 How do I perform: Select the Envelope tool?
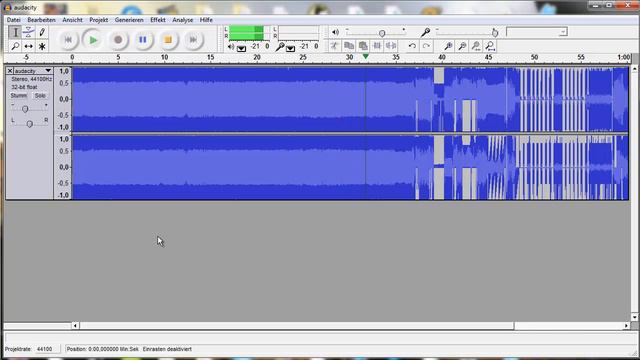pos(29,32)
